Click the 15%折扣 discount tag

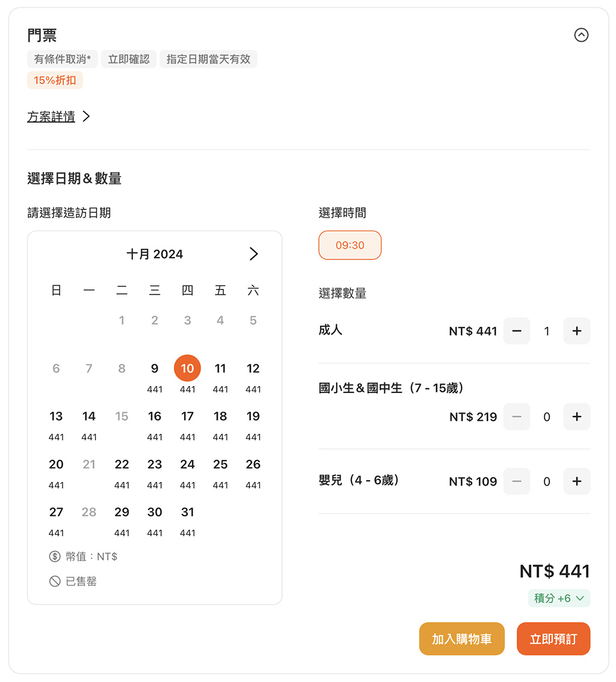[x=55, y=81]
